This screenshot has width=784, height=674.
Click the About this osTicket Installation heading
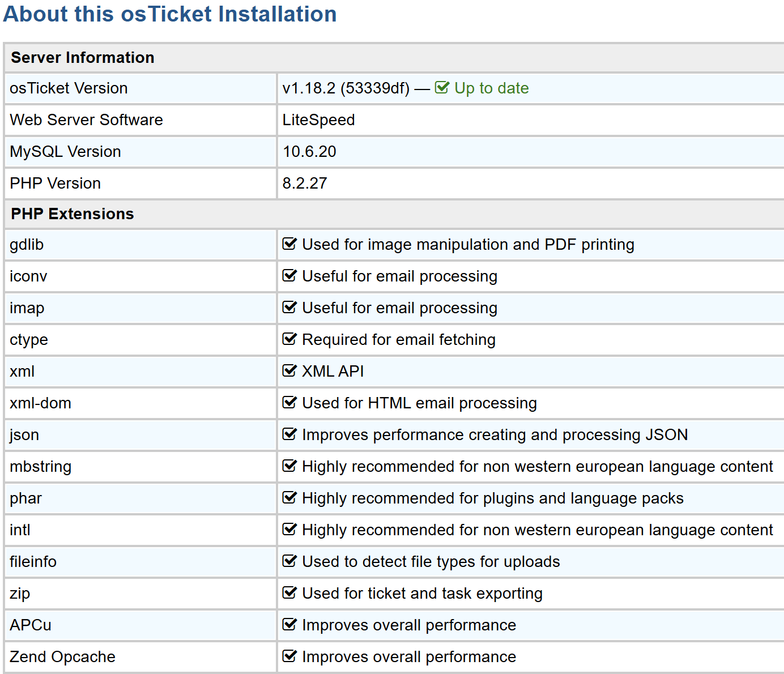coord(170,14)
